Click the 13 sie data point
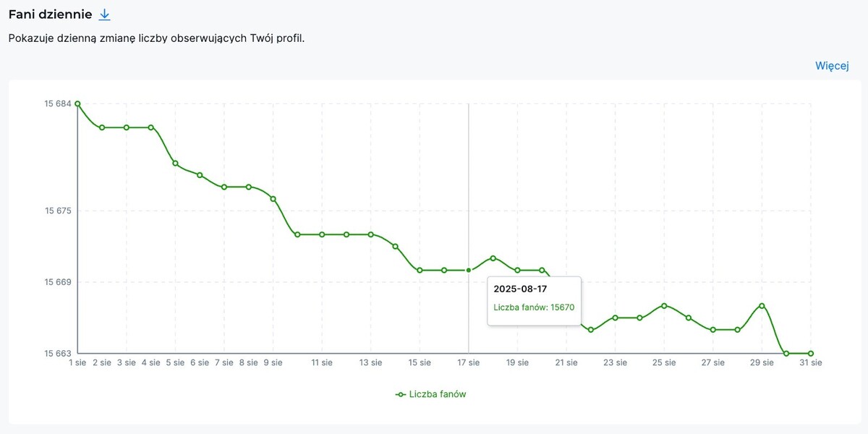This screenshot has width=868, height=434. coord(371,234)
